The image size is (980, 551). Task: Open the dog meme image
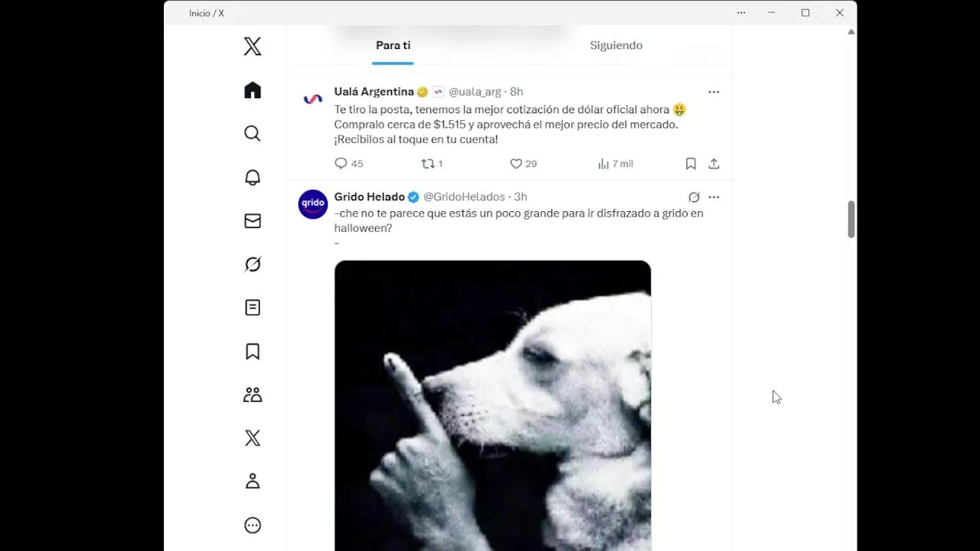tap(492, 406)
